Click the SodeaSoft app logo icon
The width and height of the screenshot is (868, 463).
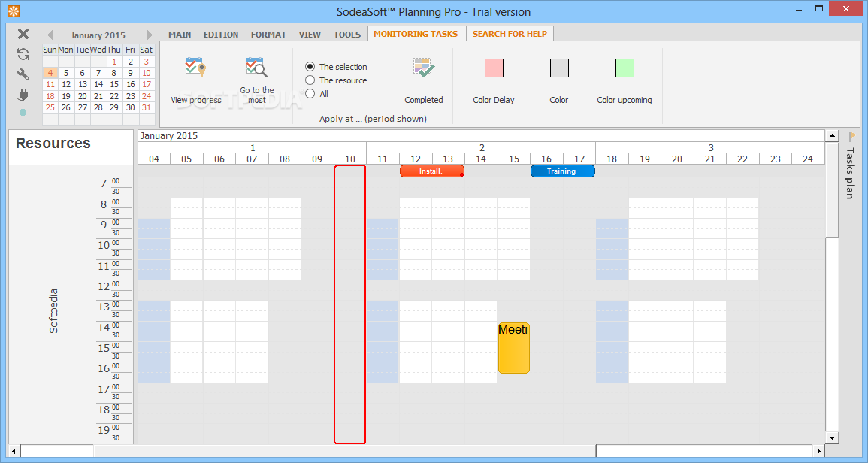(14, 11)
